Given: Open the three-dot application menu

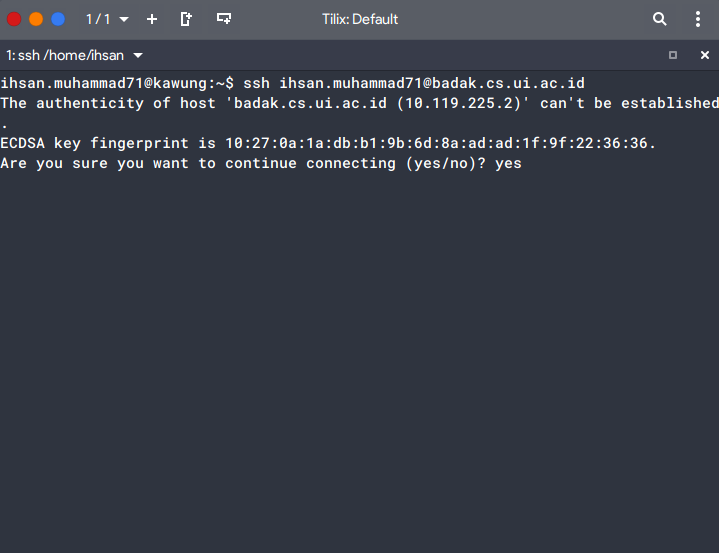Looking at the screenshot, I should (697, 19).
